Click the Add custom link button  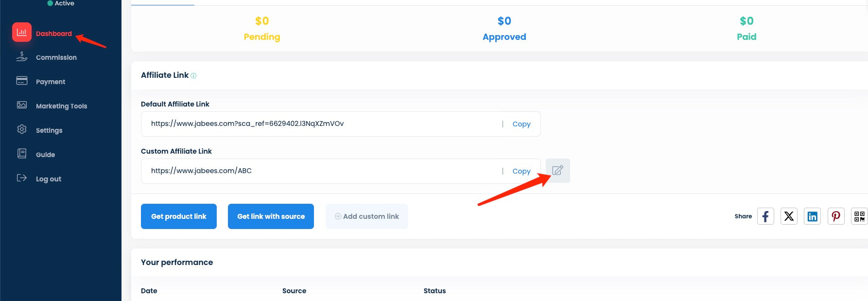(x=367, y=216)
